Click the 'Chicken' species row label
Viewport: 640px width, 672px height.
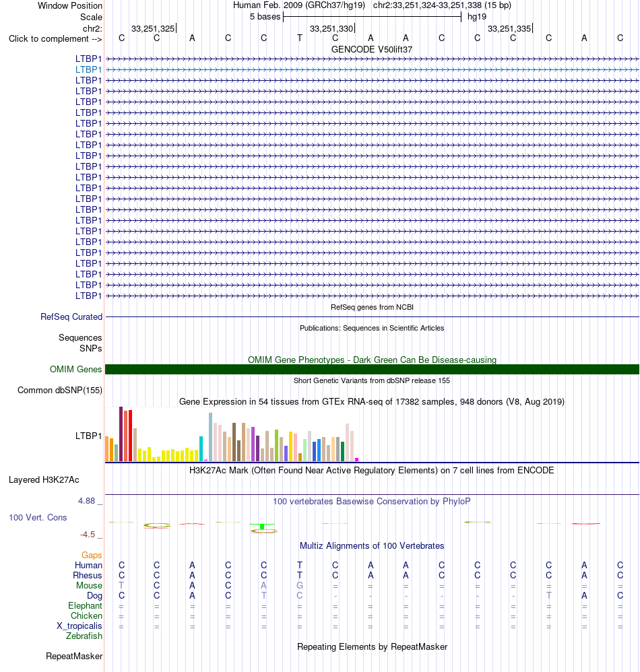tap(87, 616)
